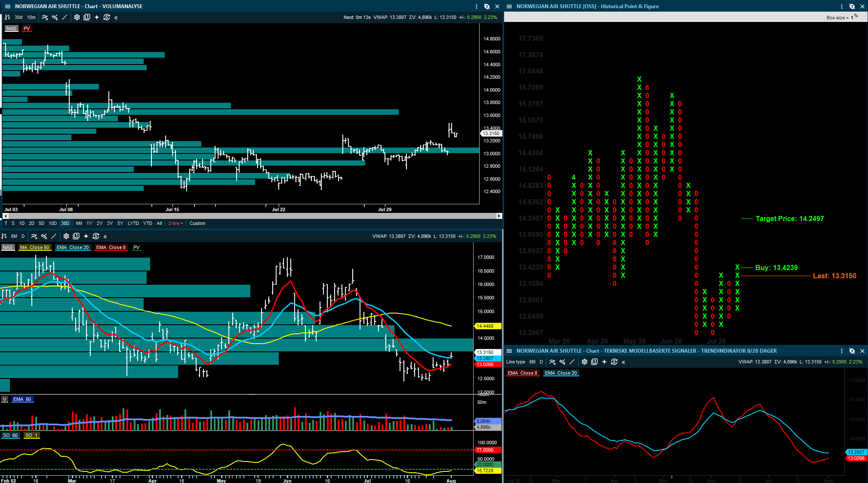
Task: Select the 6M tab in the time range bar
Action: 79,223
